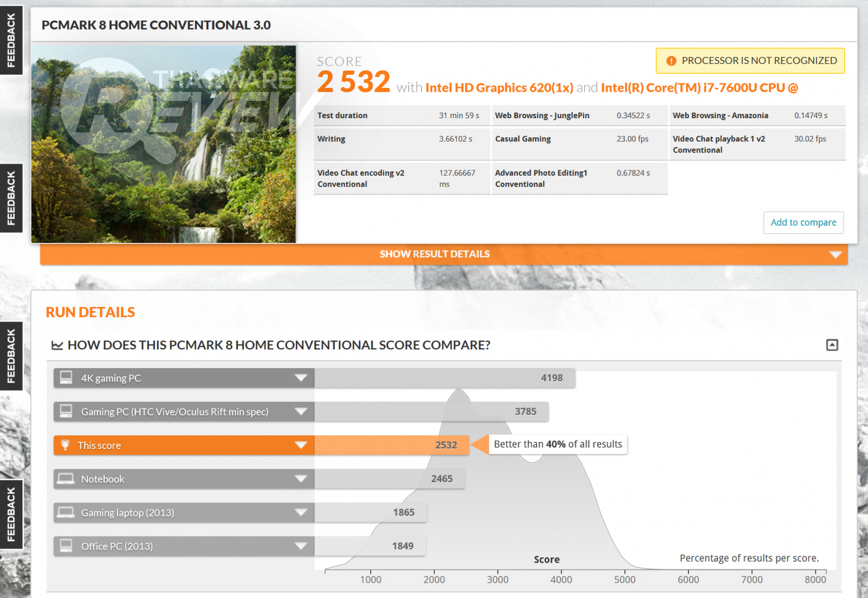868x598 pixels.
Task: Open the third Feedback side tab
Action: coord(11,356)
